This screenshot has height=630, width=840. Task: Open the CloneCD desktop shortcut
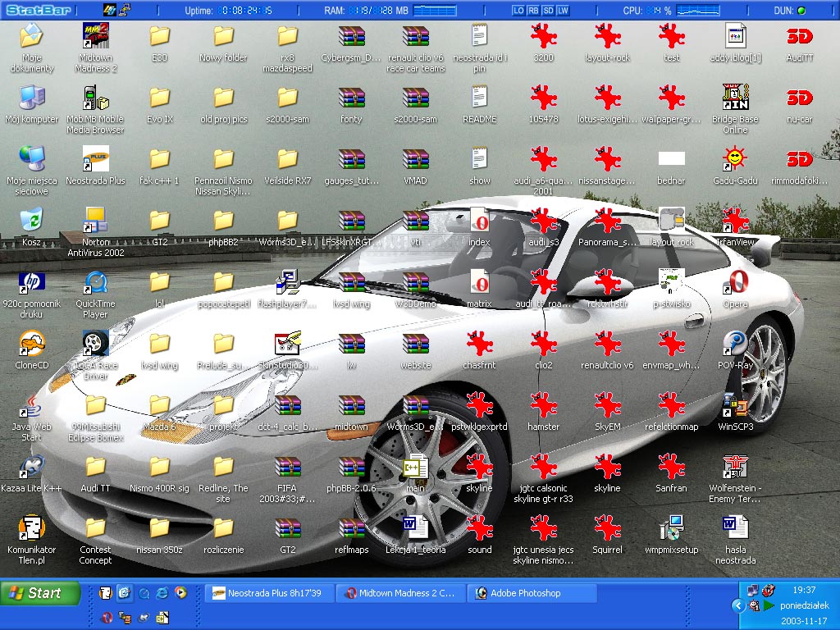click(31, 344)
